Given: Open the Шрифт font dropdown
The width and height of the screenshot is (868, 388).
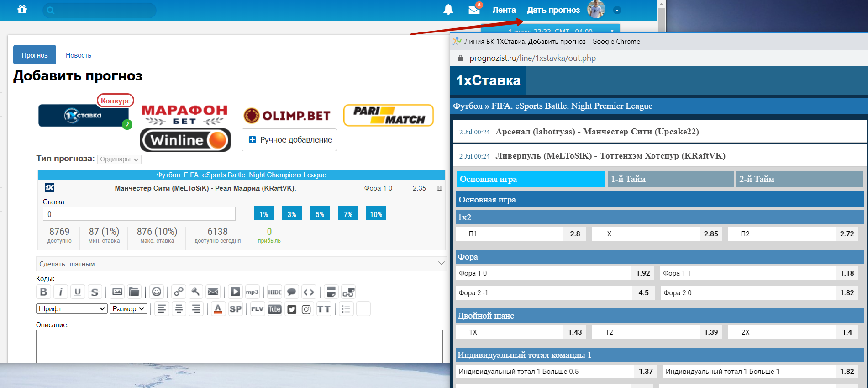Looking at the screenshot, I should tap(72, 308).
